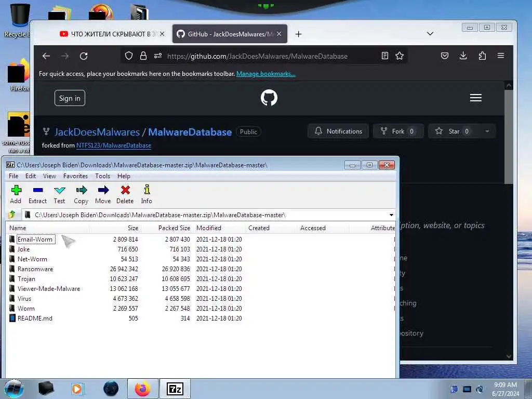Open the Info tool in 7-Zip

tap(147, 194)
